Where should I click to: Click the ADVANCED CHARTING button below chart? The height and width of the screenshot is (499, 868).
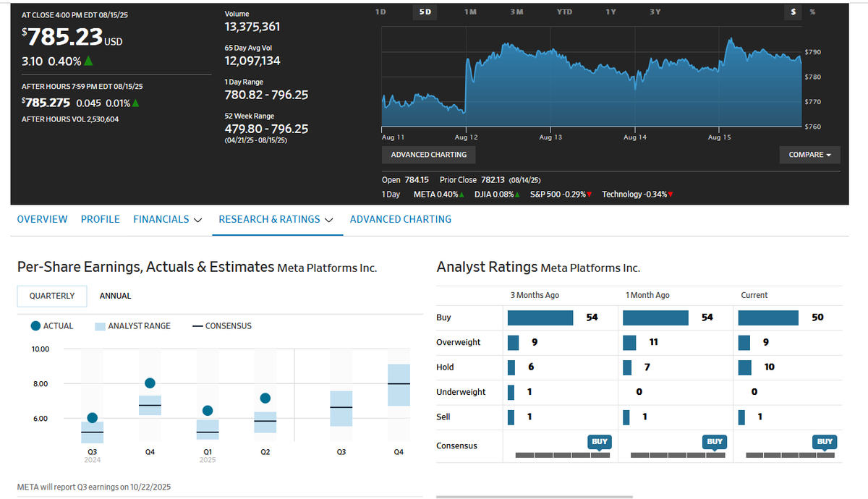429,155
